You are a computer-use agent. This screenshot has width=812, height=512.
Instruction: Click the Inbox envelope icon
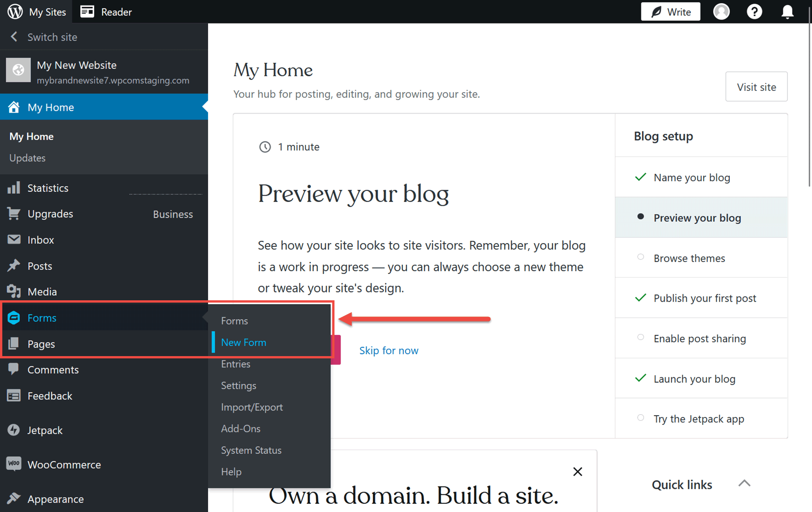tap(14, 239)
